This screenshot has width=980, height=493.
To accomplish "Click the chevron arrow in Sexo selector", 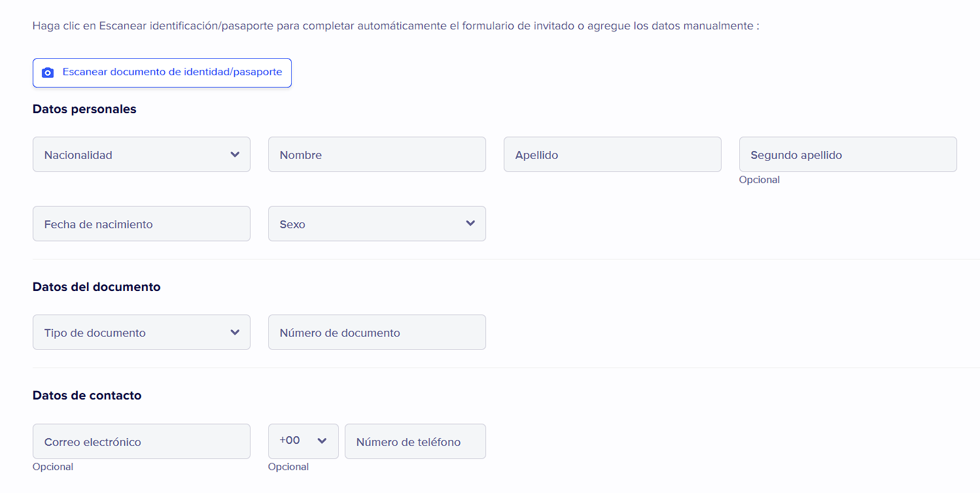I will tap(470, 224).
